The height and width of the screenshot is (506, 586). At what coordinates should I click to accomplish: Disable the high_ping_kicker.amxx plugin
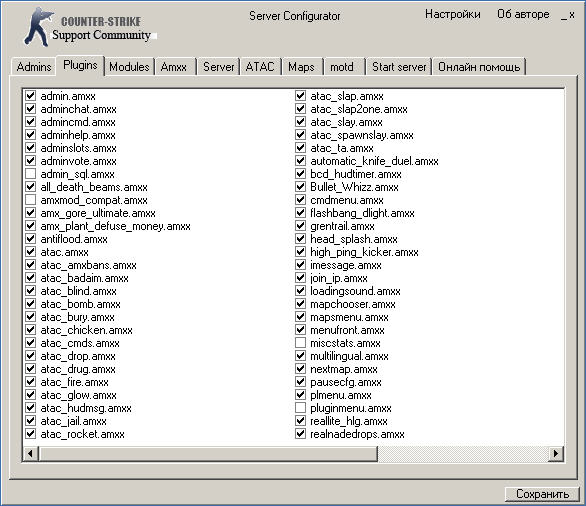[x=300, y=252]
